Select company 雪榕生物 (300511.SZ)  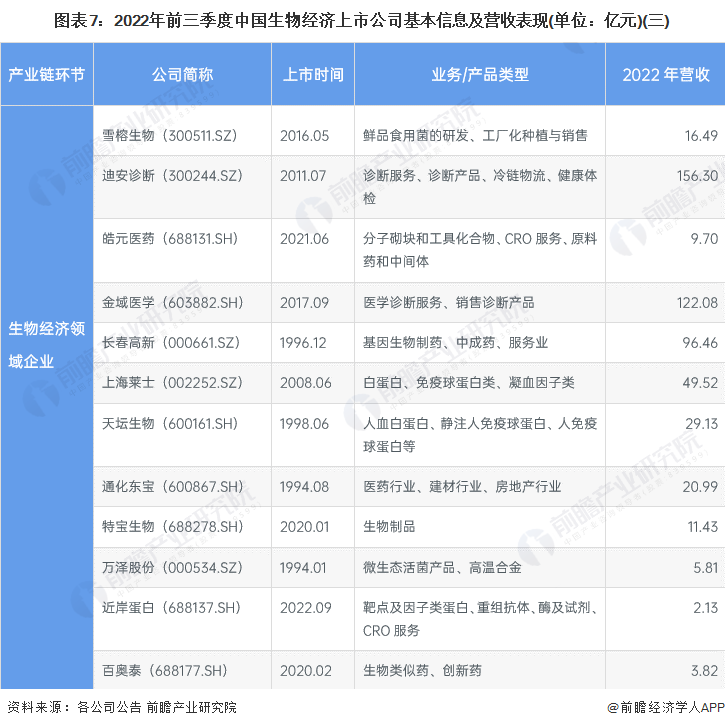[170, 135]
